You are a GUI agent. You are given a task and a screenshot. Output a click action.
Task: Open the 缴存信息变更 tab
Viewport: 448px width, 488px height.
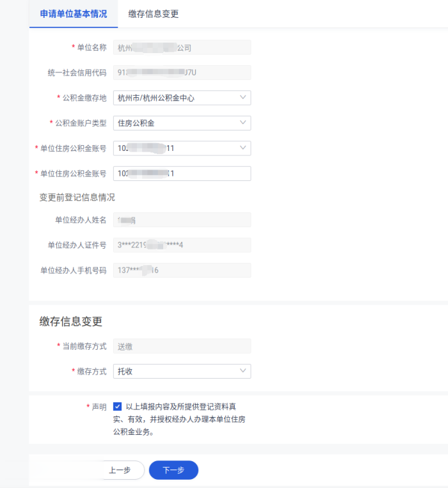[x=154, y=14]
